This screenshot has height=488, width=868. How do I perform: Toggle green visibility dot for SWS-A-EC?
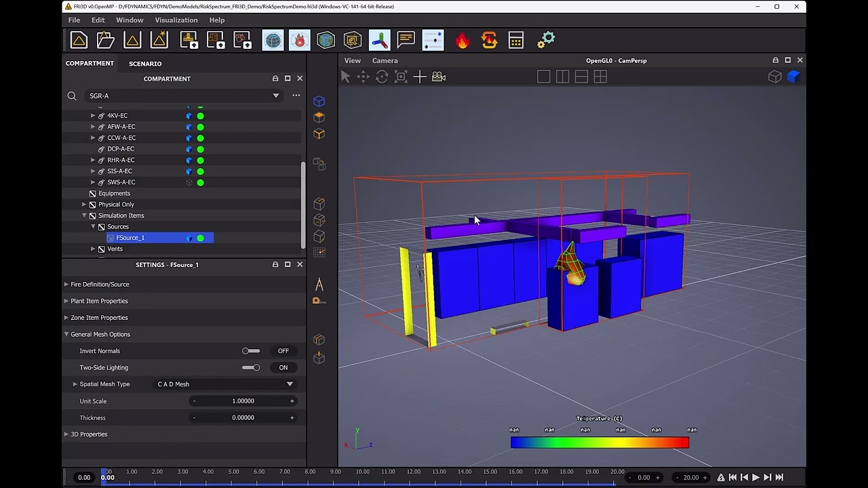(x=200, y=182)
